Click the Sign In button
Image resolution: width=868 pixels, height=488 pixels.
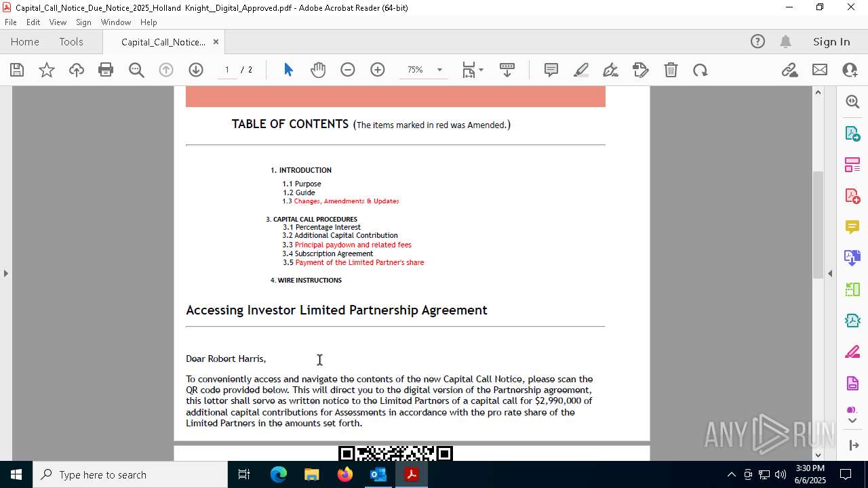click(x=831, y=42)
